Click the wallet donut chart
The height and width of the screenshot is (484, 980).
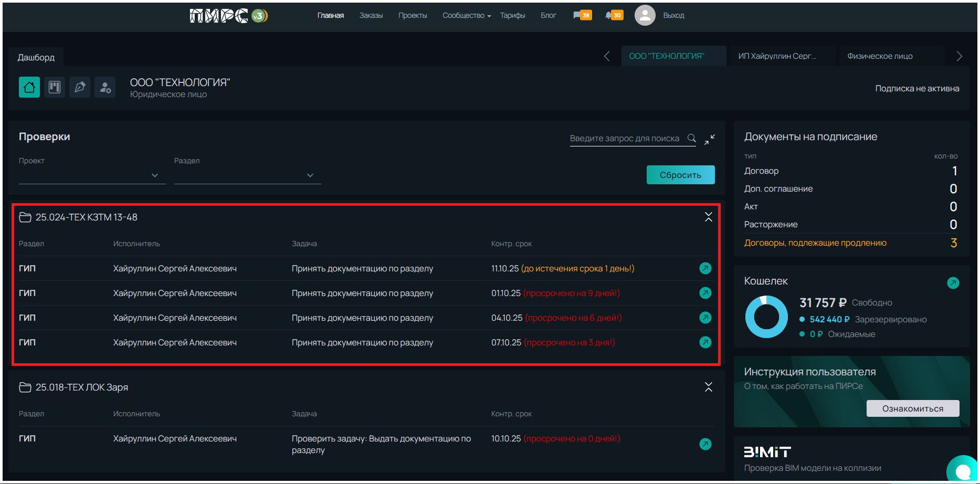[766, 317]
